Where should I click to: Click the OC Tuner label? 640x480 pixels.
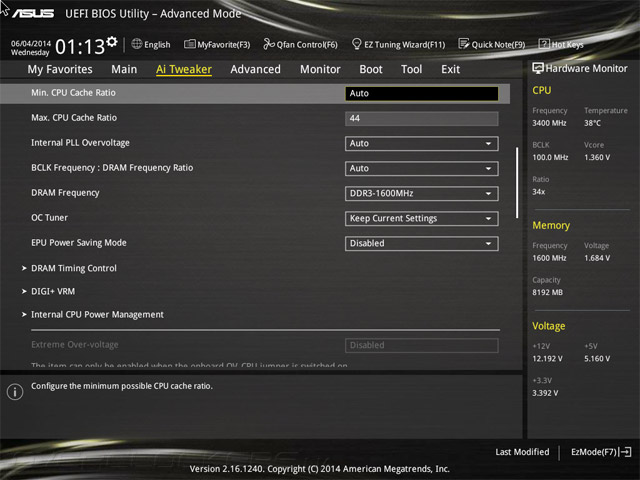pyautogui.click(x=49, y=218)
